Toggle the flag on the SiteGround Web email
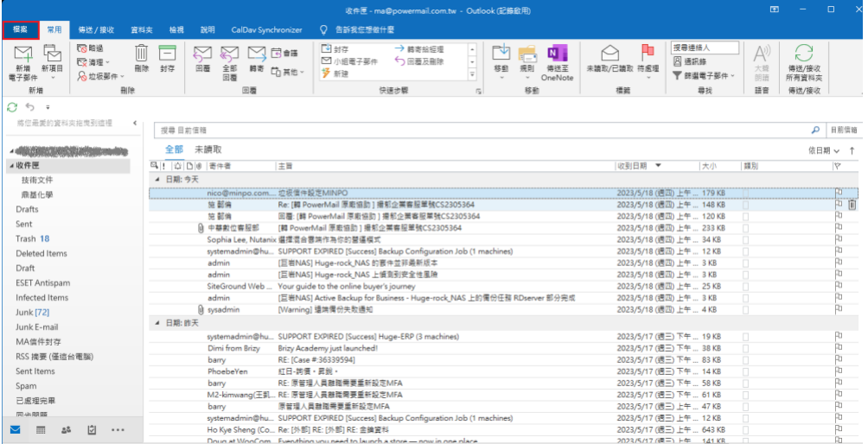Image resolution: width=868 pixels, height=444 pixels. click(x=838, y=287)
